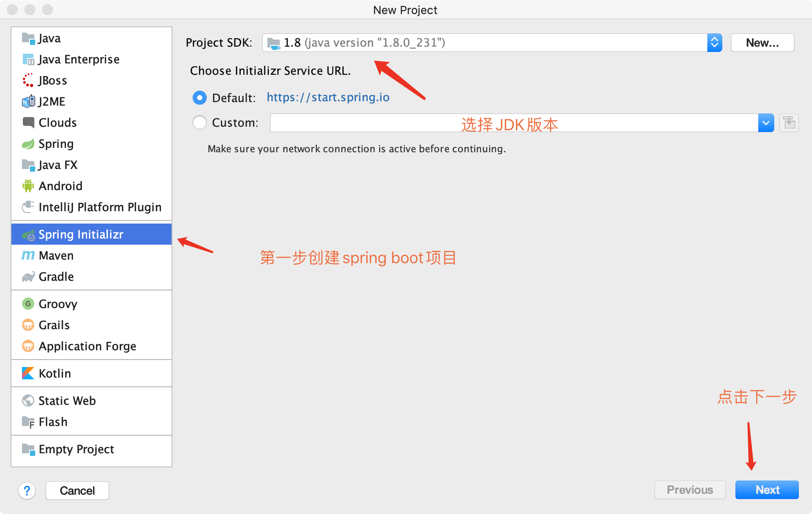This screenshot has width=812, height=514.
Task: Select Clouds label in list
Action: (x=58, y=123)
